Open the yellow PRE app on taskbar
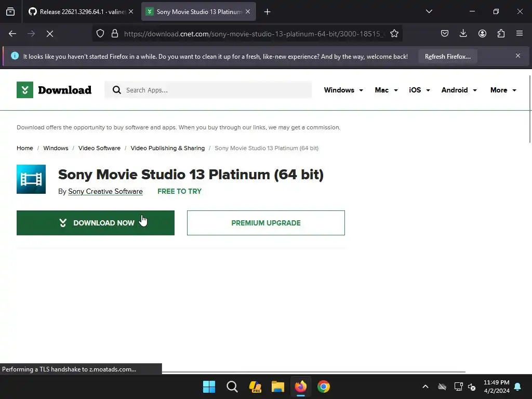 click(x=255, y=387)
